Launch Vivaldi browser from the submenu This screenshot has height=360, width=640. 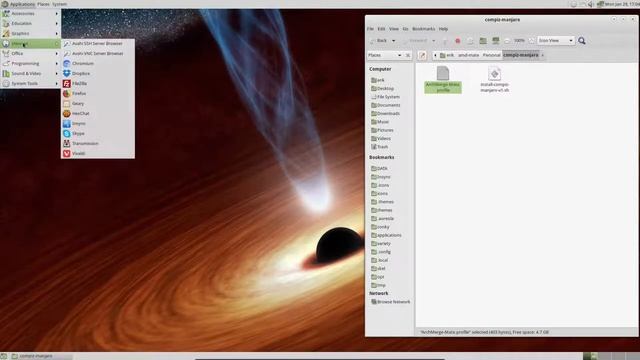(98, 153)
